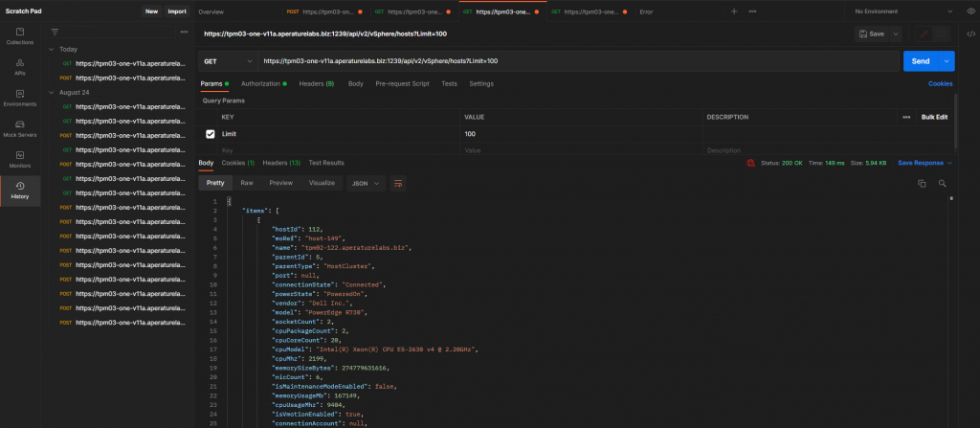
Task: Click the comments icon beside the pencil
Action: click(x=942, y=34)
